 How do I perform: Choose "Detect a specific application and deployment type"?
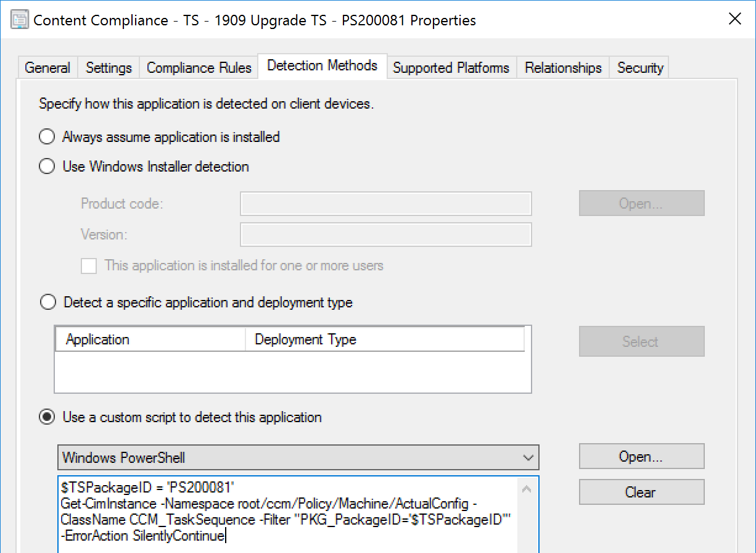[48, 302]
